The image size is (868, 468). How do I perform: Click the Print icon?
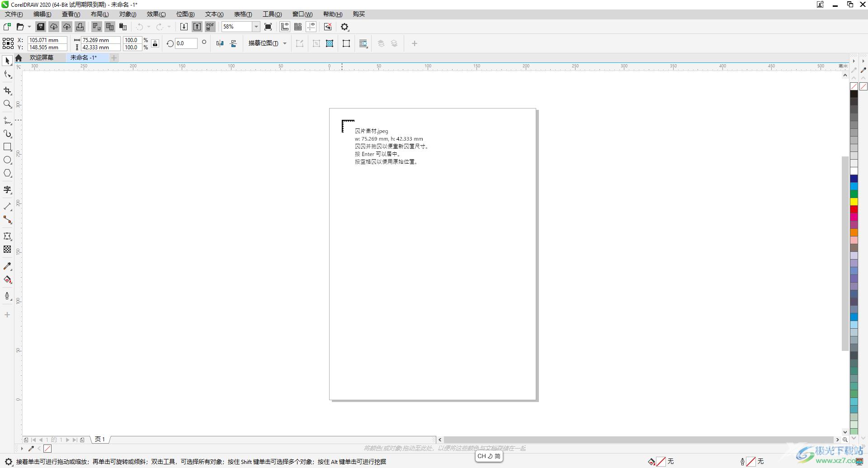[80, 27]
